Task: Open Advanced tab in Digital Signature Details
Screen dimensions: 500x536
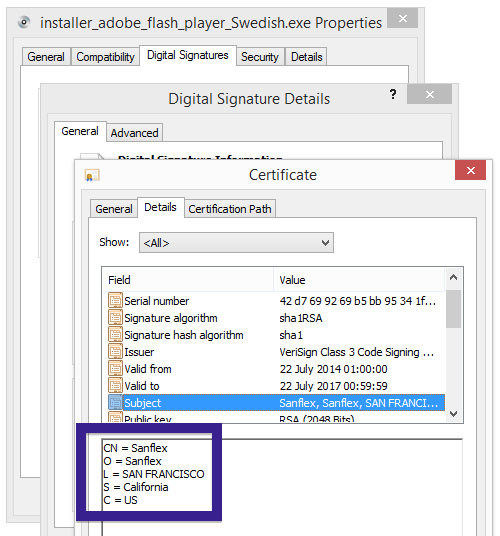Action: click(134, 133)
